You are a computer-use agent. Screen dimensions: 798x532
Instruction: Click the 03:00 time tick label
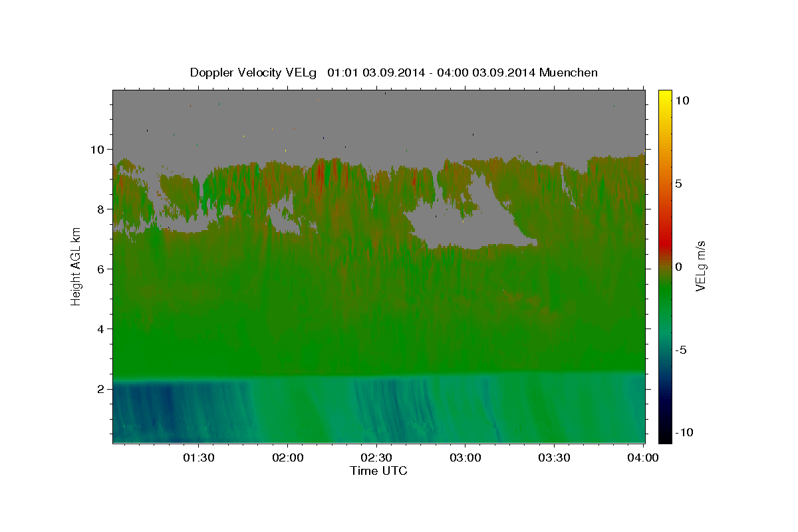(465, 458)
